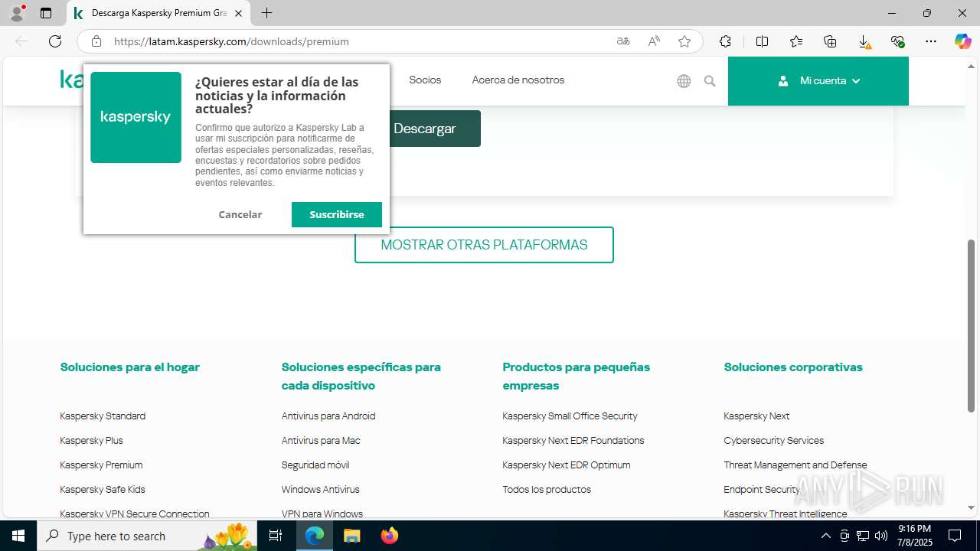Open the Kaspersky Premium link
The height and width of the screenshot is (551, 980).
[x=101, y=465]
